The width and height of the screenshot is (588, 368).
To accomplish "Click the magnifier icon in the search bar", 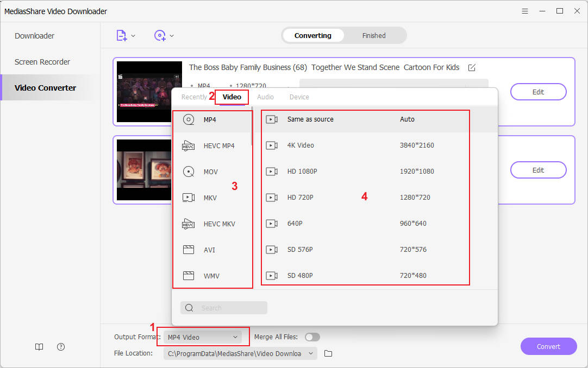I will coord(189,308).
